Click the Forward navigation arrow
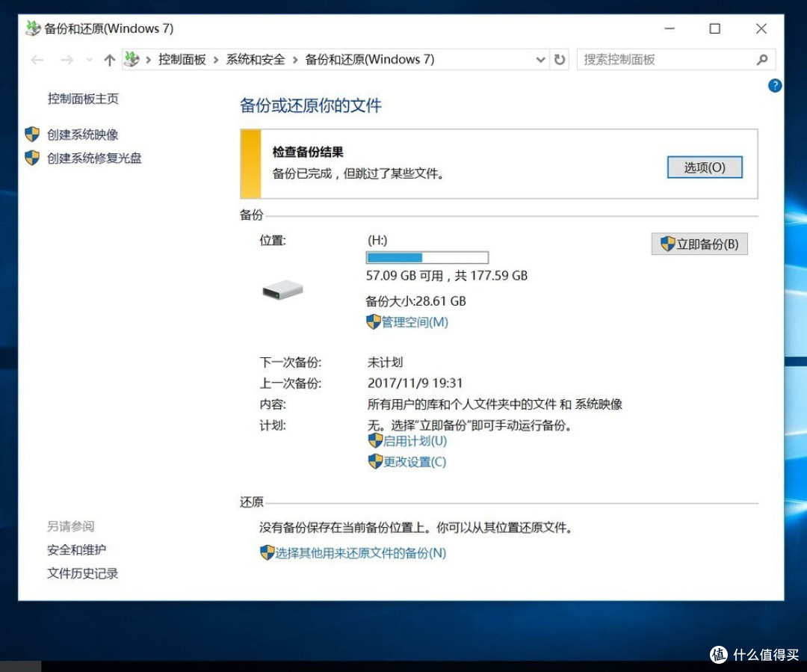 coord(67,61)
